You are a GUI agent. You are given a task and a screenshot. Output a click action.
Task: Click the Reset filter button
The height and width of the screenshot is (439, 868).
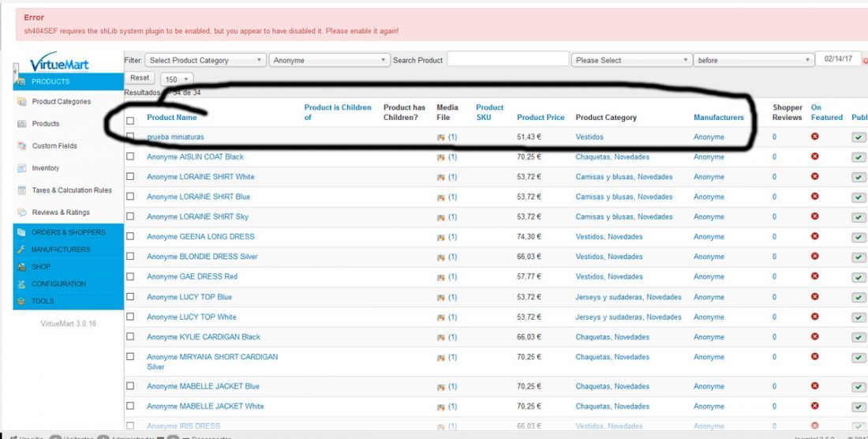[140, 78]
